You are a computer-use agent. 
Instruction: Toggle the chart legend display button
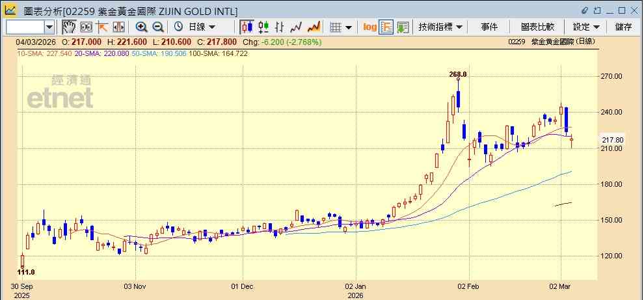(x=386, y=27)
